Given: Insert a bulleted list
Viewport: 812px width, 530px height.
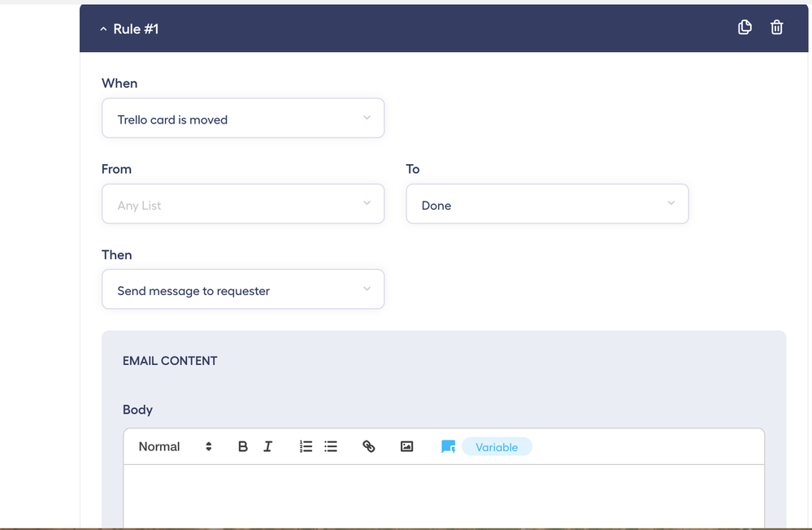Looking at the screenshot, I should 330,446.
